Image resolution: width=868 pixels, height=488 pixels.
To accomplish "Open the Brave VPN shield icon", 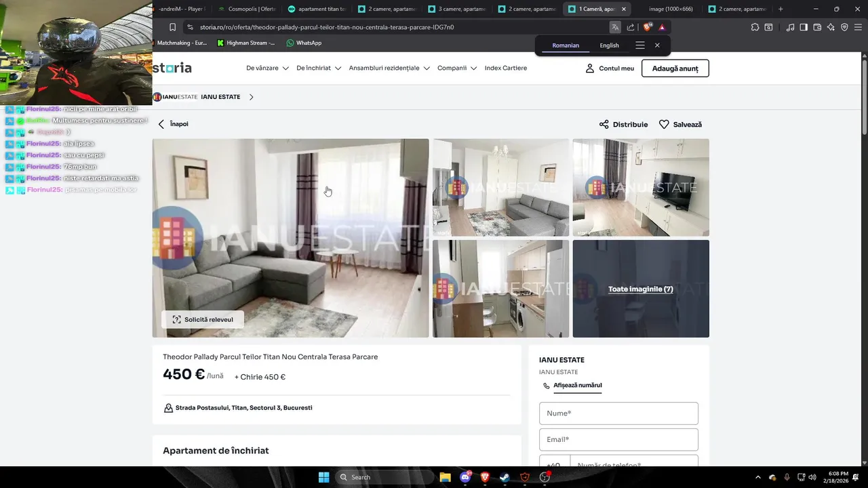I will (x=844, y=27).
